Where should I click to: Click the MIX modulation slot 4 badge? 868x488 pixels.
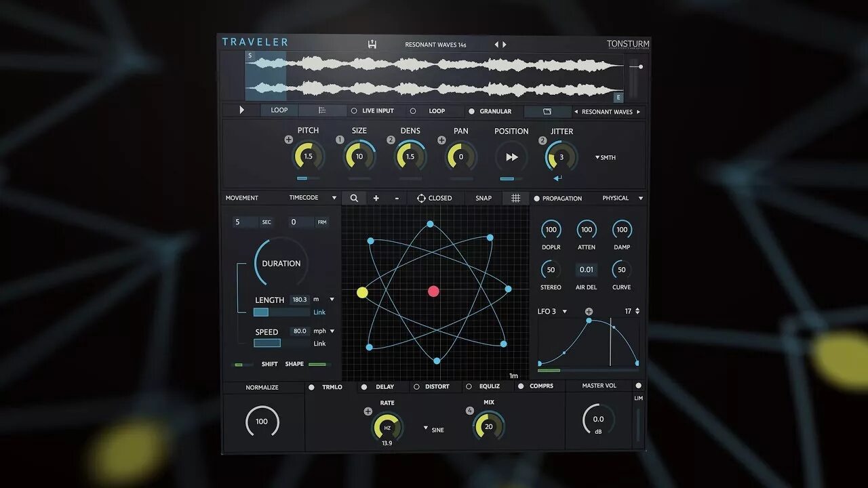pos(470,411)
